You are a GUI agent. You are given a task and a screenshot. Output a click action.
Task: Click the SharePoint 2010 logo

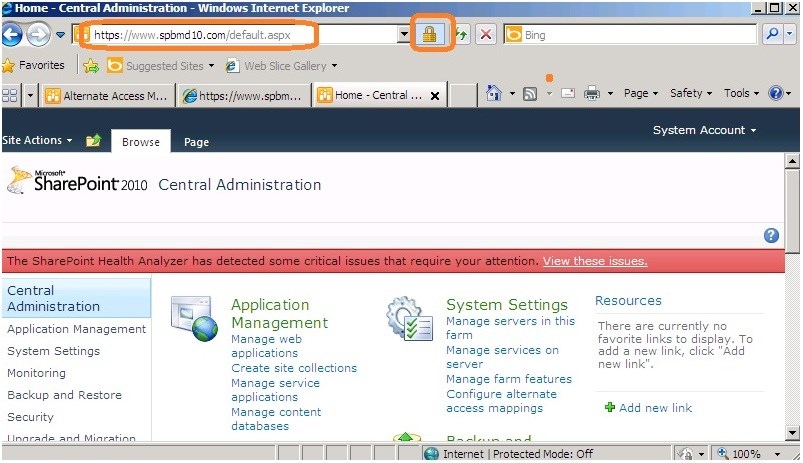click(x=77, y=181)
